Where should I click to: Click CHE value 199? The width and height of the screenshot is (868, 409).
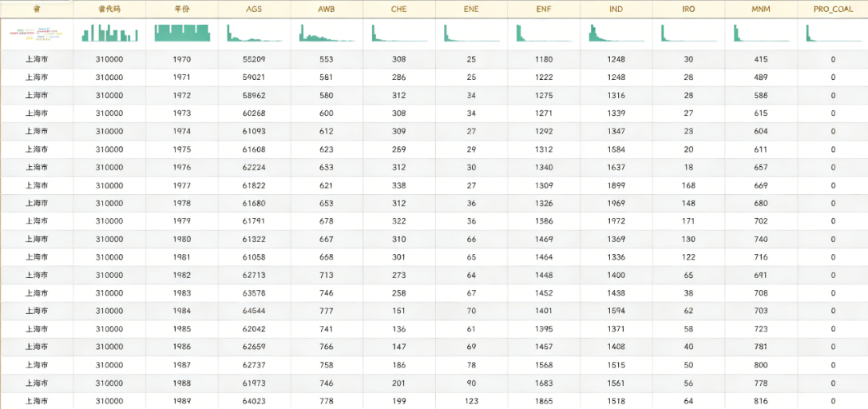click(398, 401)
